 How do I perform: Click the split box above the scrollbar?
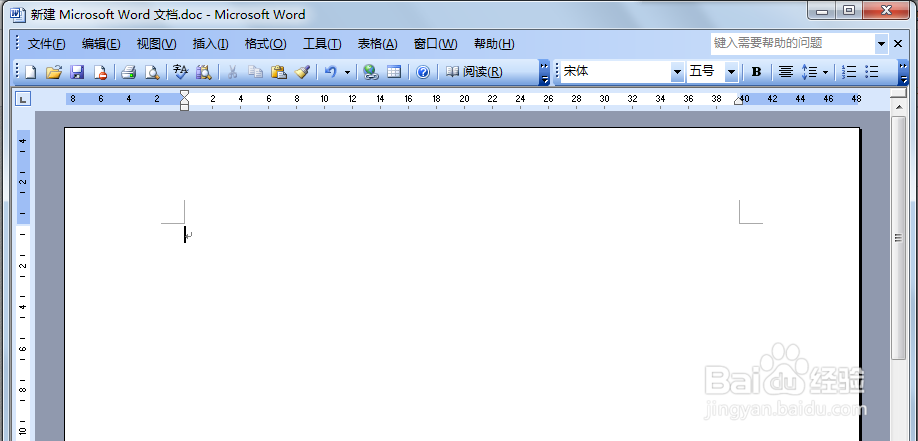click(x=898, y=94)
